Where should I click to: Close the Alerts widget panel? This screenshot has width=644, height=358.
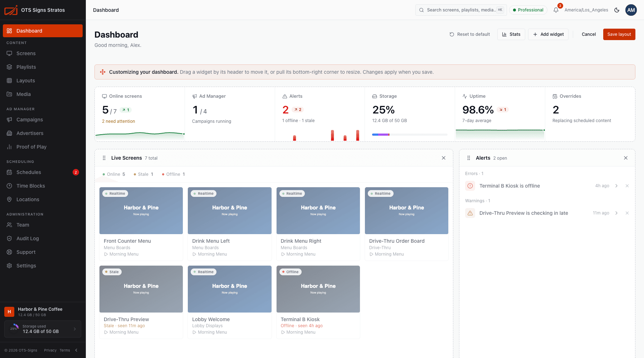[x=626, y=158]
